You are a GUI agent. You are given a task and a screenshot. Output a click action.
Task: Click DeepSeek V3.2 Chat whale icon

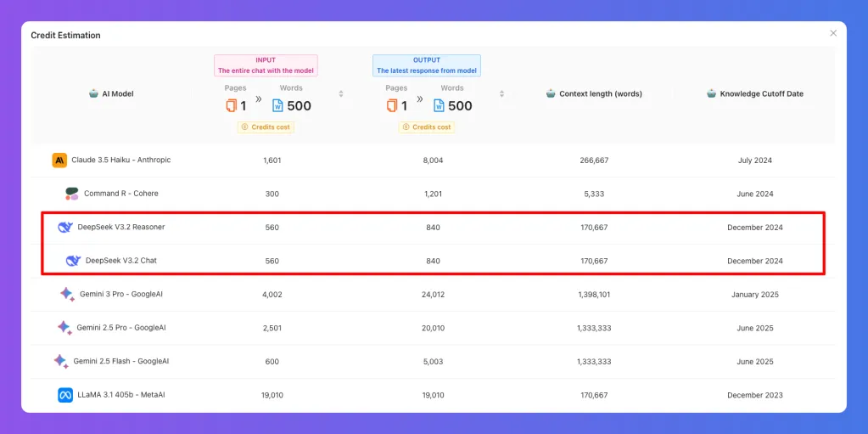(73, 261)
